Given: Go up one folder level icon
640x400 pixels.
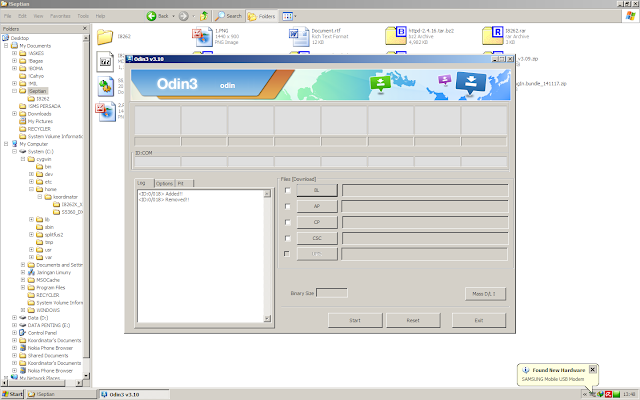Looking at the screenshot, I should pos(204,16).
